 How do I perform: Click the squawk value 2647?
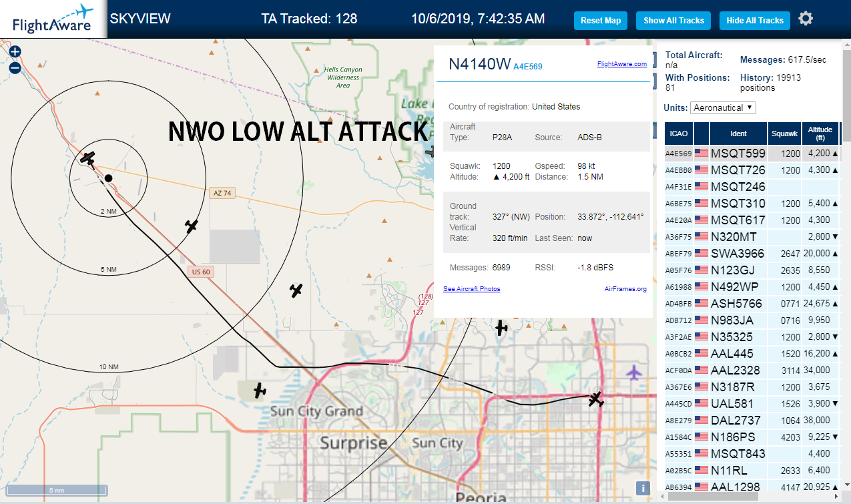[790, 253]
